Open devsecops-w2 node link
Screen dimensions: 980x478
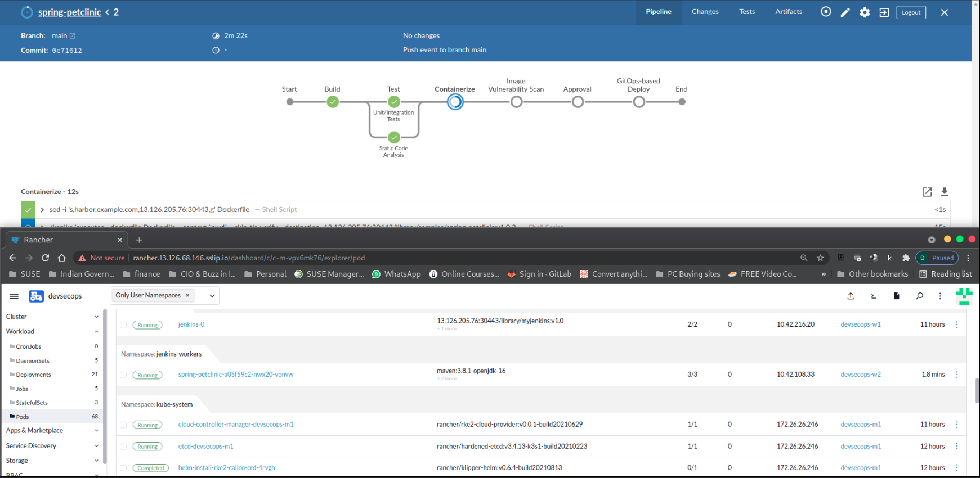click(861, 375)
